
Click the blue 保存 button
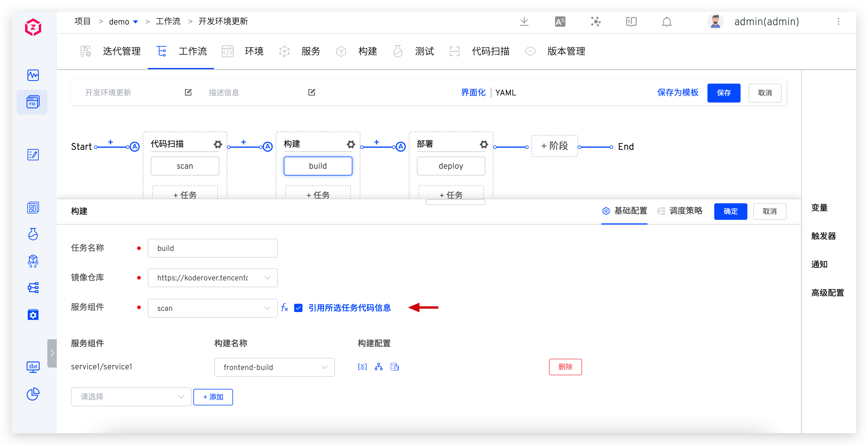(724, 93)
